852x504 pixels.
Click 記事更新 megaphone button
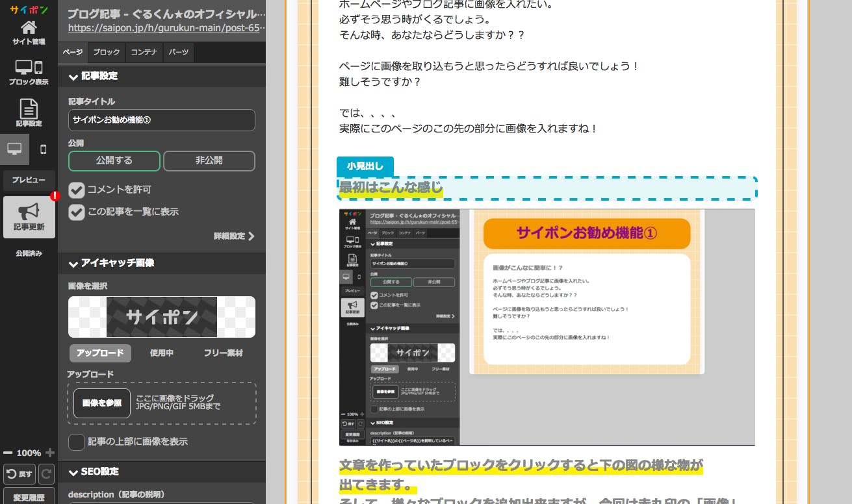coord(29,217)
